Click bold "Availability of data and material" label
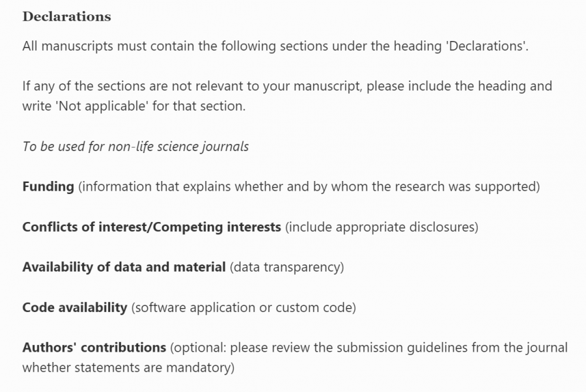The width and height of the screenshot is (586, 392). 124,267
